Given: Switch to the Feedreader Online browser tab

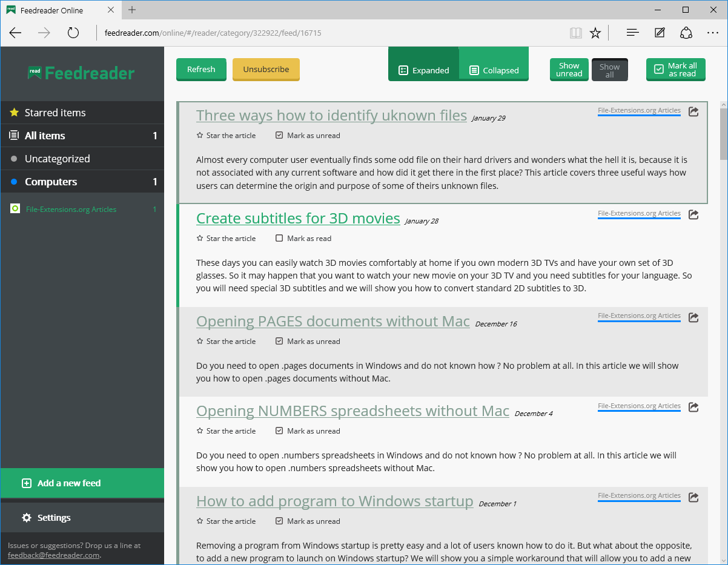Looking at the screenshot, I should click(55, 10).
